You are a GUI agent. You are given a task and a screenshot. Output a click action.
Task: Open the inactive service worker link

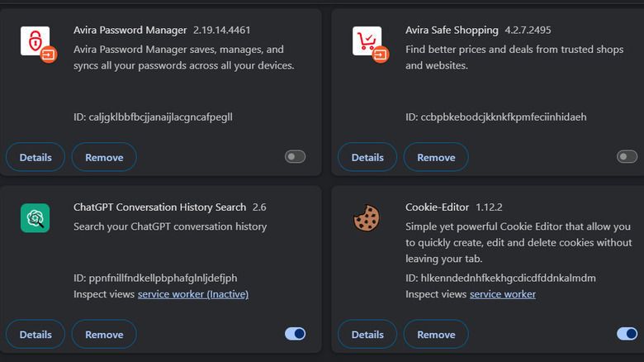click(x=192, y=294)
